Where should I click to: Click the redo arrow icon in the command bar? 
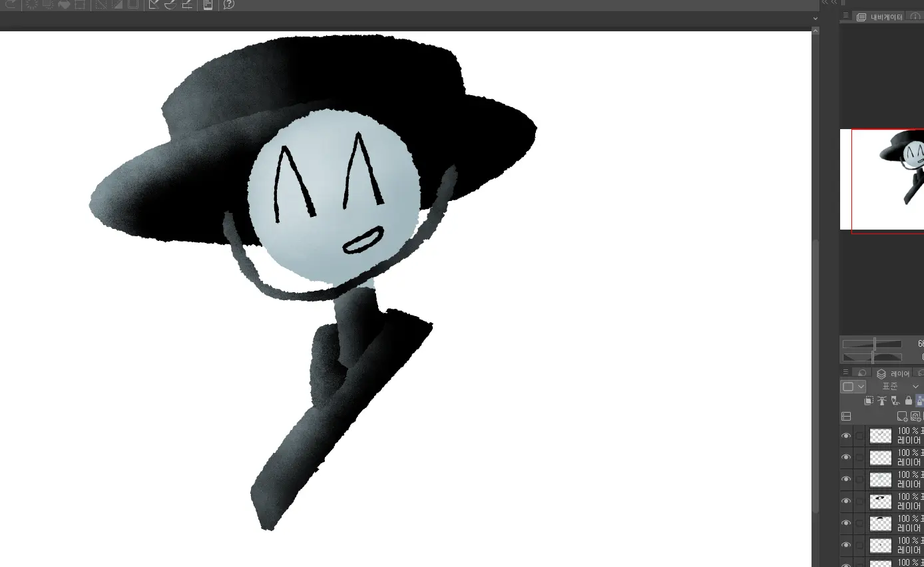(10, 4)
